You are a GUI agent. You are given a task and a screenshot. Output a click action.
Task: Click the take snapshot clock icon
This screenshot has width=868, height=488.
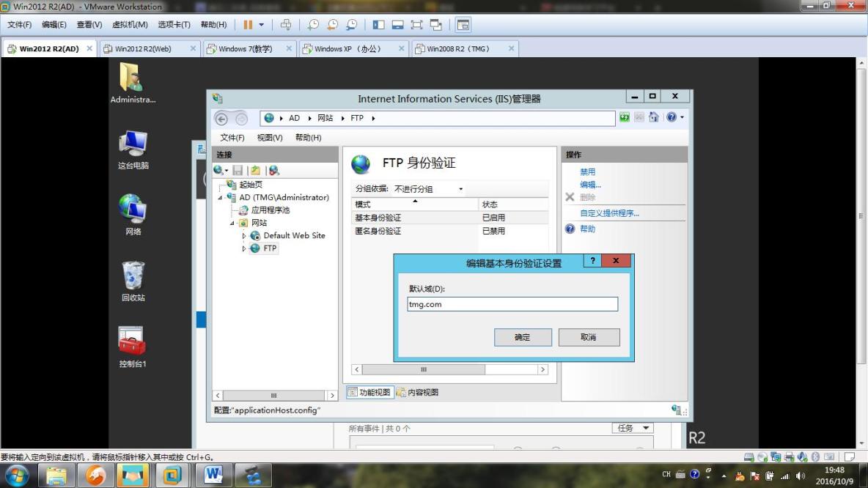(x=313, y=25)
